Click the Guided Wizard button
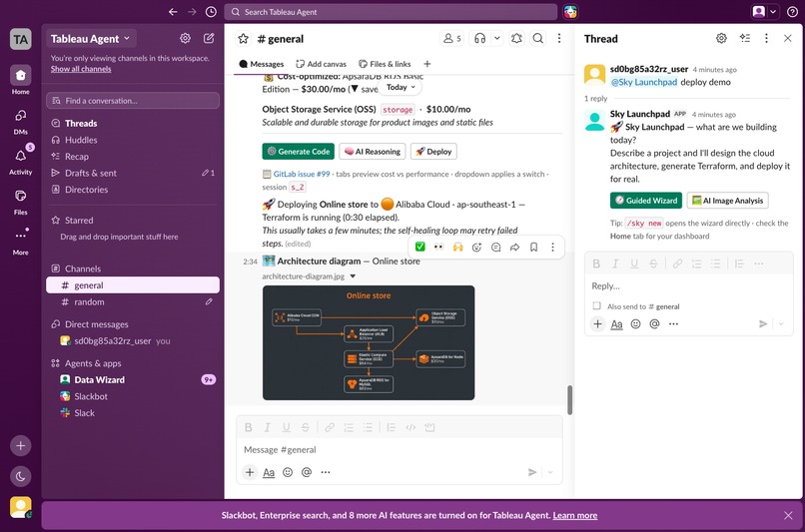Image resolution: width=805 pixels, height=532 pixels. coord(646,200)
